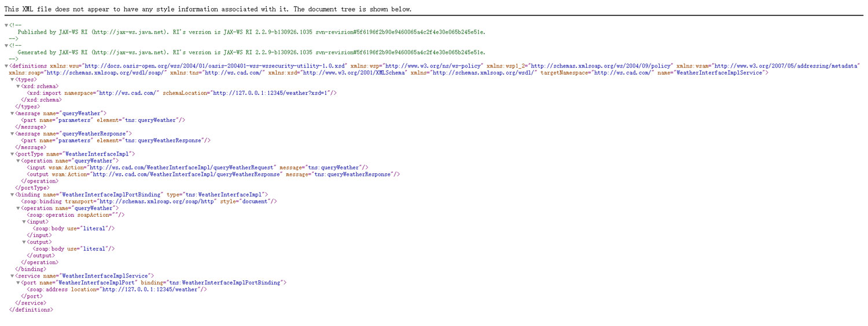This screenshot has width=868, height=326.
Task: Collapse message name="queryWeatherResponse" node
Action: (x=12, y=134)
